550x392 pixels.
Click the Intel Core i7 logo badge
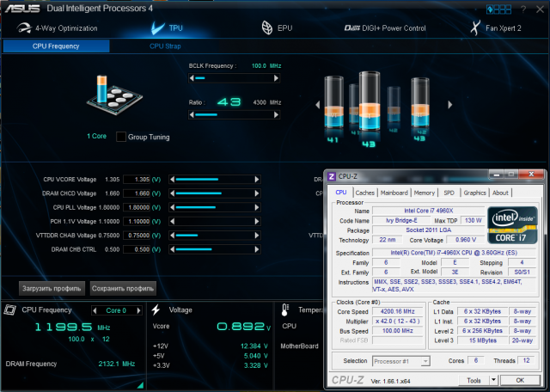point(512,225)
